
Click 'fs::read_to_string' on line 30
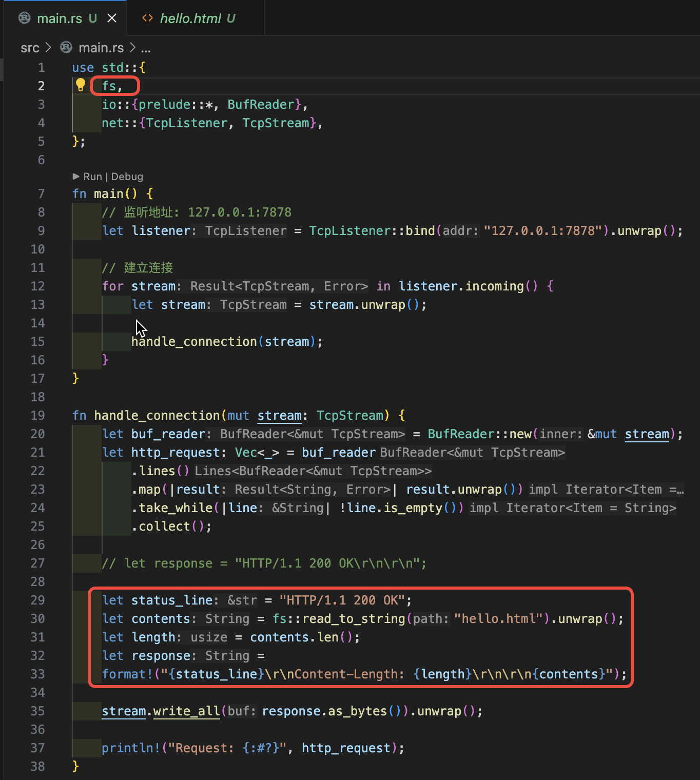339,618
